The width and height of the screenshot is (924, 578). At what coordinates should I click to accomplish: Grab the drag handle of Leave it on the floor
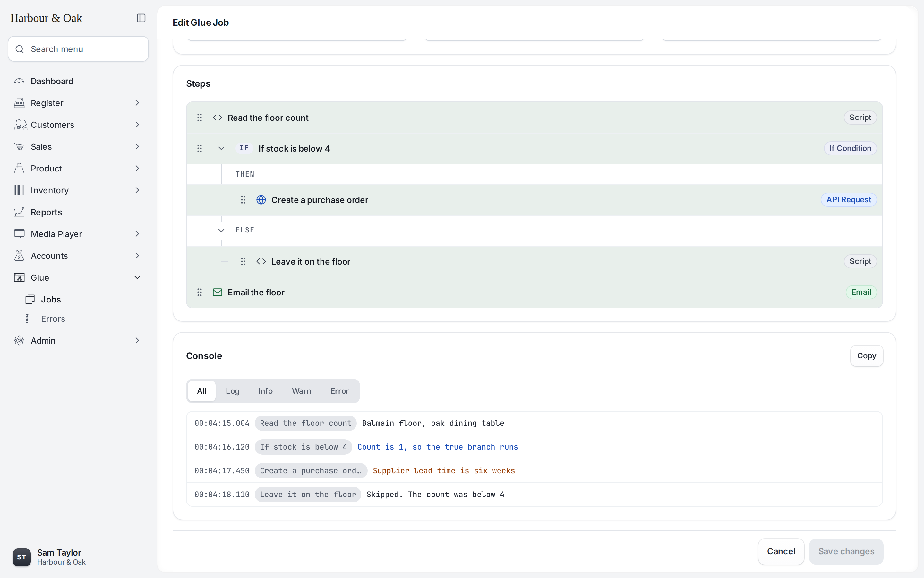click(x=243, y=261)
